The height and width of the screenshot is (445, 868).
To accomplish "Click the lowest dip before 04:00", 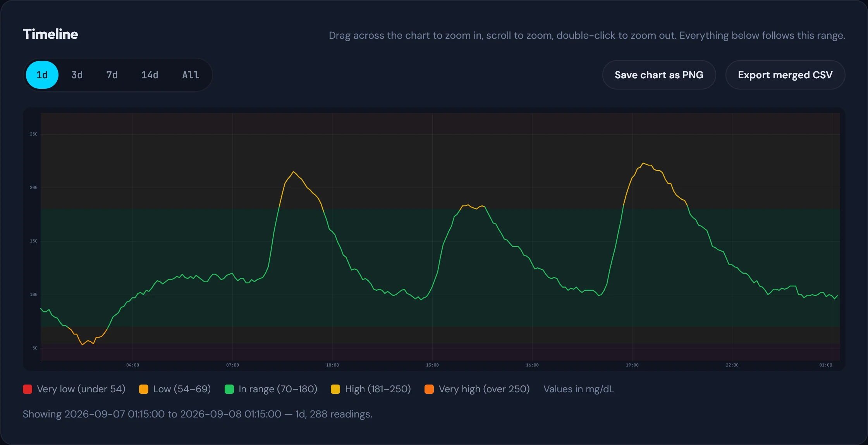I will coord(83,345).
